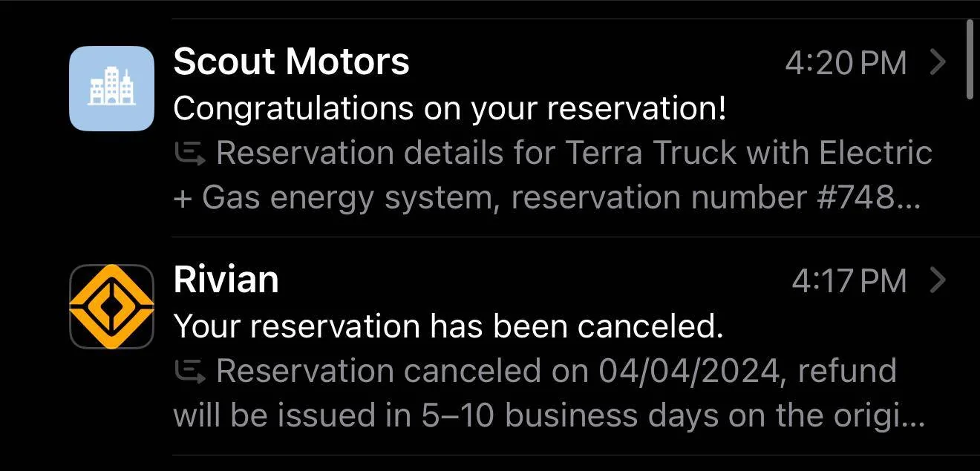Expand the Scout Motors message chevron
980x471 pixels.
coord(938,63)
